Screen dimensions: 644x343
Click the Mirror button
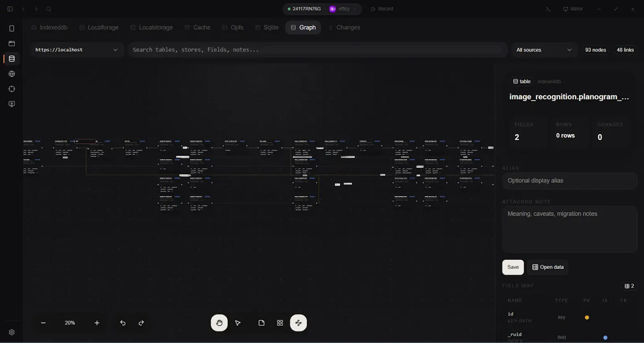(x=573, y=9)
